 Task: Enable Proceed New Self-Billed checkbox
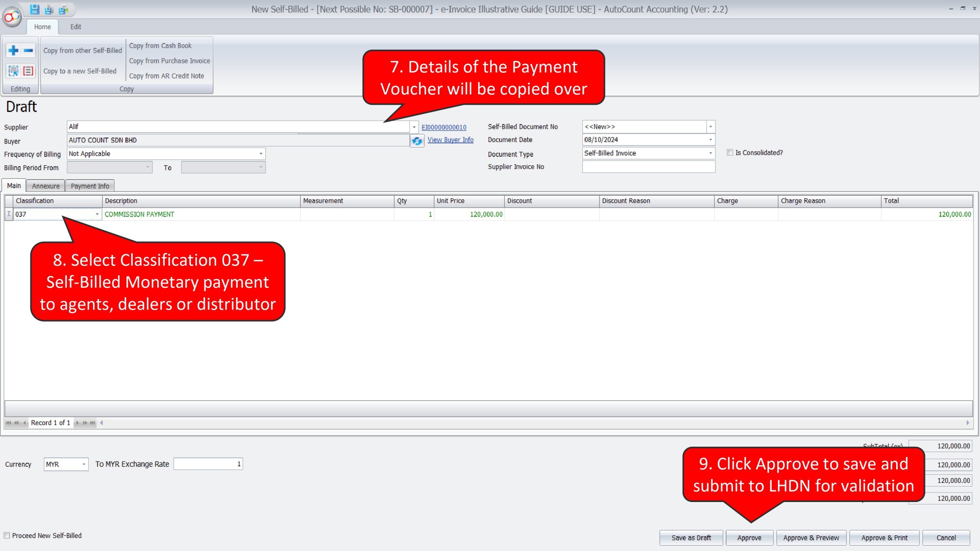(7, 535)
